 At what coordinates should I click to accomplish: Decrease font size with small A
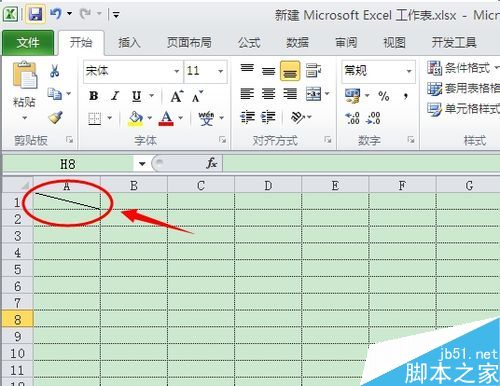(197, 97)
